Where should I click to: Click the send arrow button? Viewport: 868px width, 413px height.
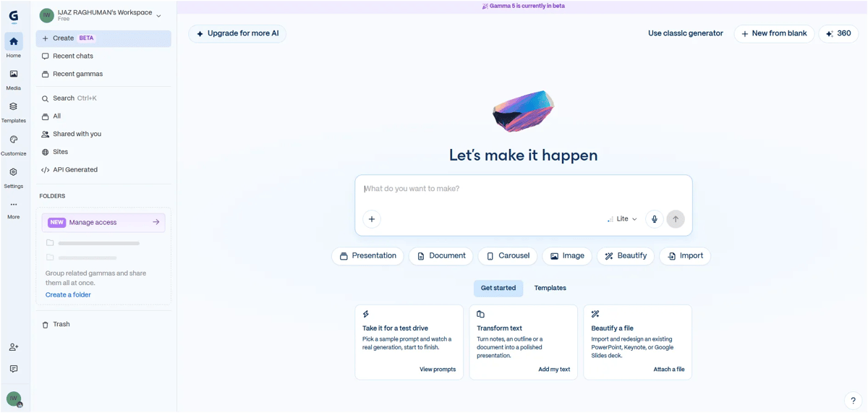676,219
